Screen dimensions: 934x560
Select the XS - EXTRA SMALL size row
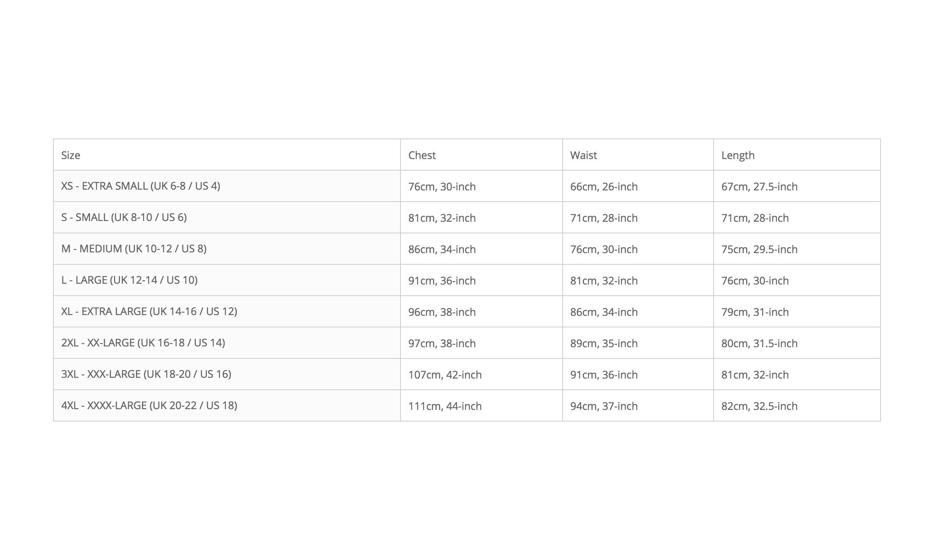[140, 186]
